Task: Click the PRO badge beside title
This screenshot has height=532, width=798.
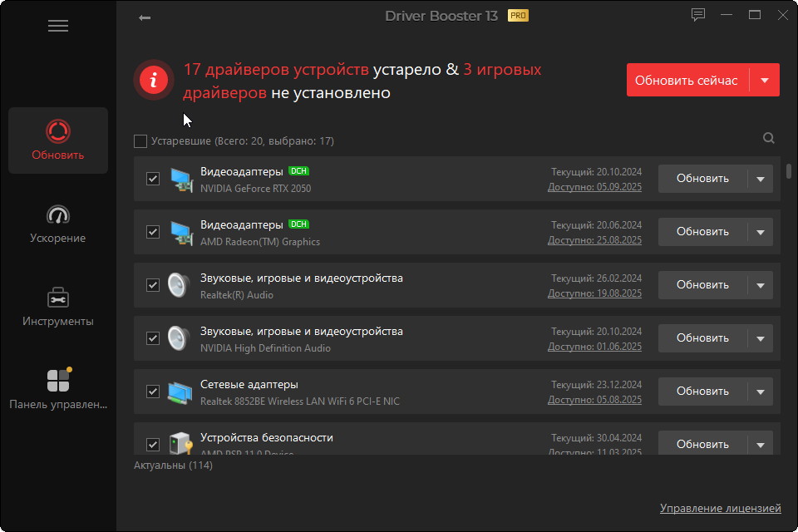Action: (518, 16)
